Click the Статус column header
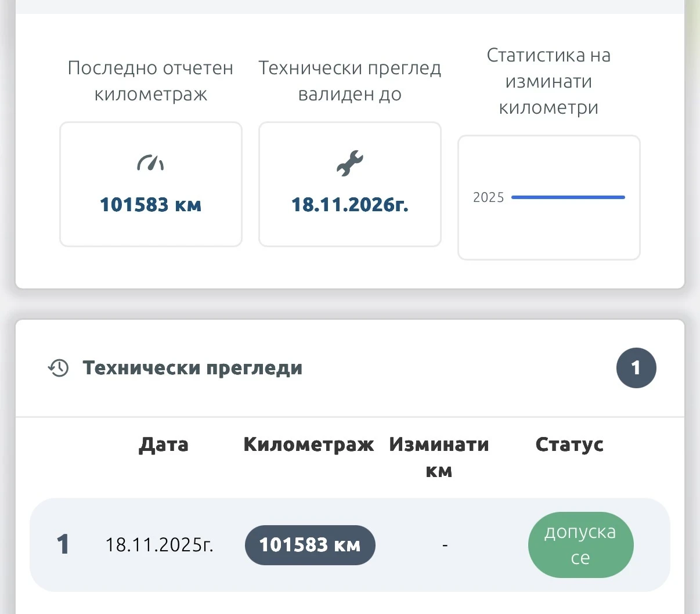This screenshot has width=700, height=614. [569, 445]
